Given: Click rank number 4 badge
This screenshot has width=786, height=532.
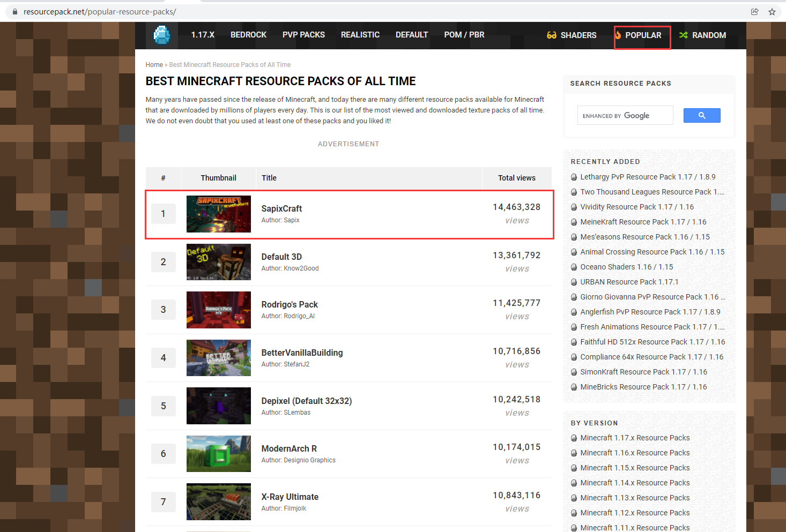Looking at the screenshot, I should 164,358.
